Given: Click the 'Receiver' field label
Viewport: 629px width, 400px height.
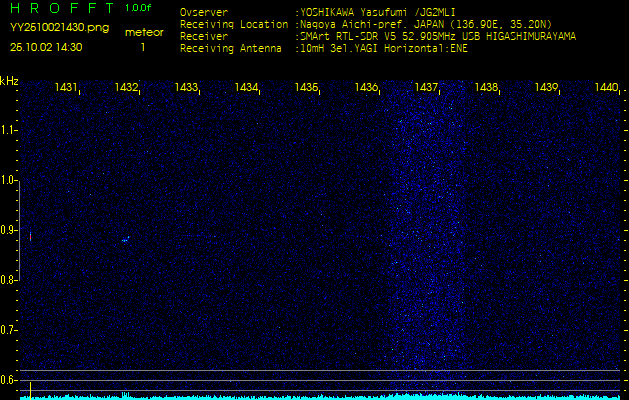Looking at the screenshot, I should 204,37.
